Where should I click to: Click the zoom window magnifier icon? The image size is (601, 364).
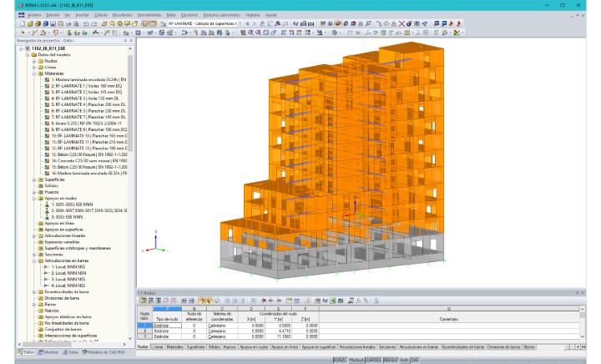coord(250,33)
